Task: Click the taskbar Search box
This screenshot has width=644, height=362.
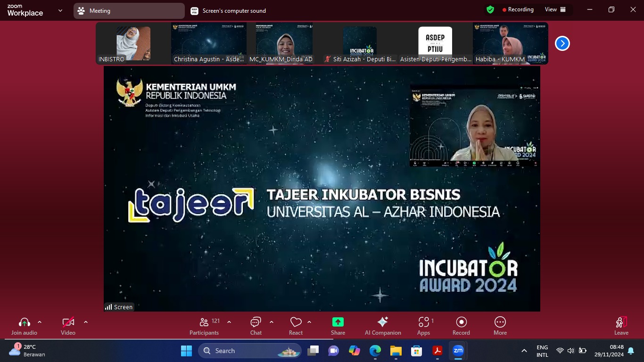Action: 250,351
